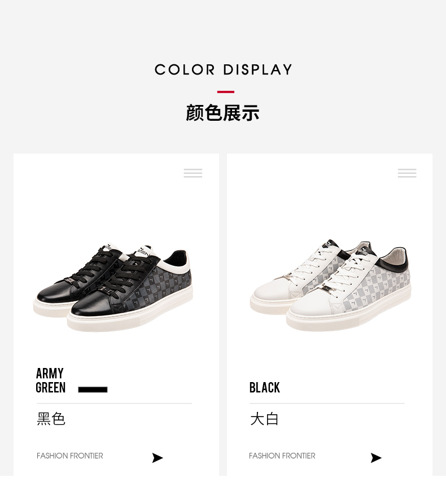Click the left FASHION FRONTIER text
The image size is (446, 504).
[x=70, y=456]
